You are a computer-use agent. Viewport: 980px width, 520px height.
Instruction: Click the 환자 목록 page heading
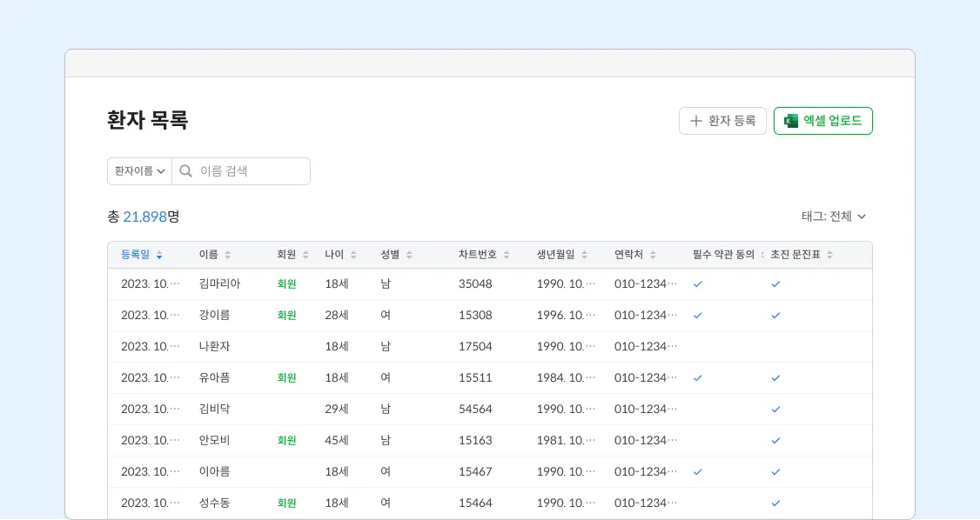(147, 120)
